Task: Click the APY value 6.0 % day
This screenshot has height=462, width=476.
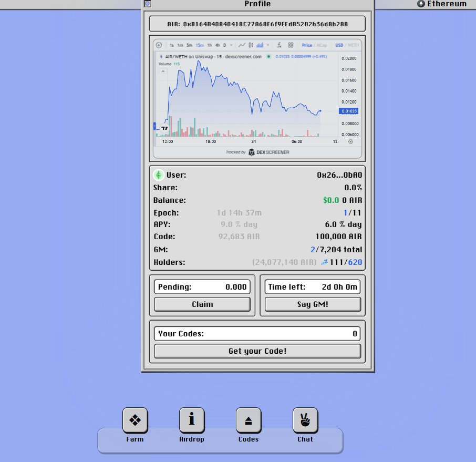Action: coord(343,224)
